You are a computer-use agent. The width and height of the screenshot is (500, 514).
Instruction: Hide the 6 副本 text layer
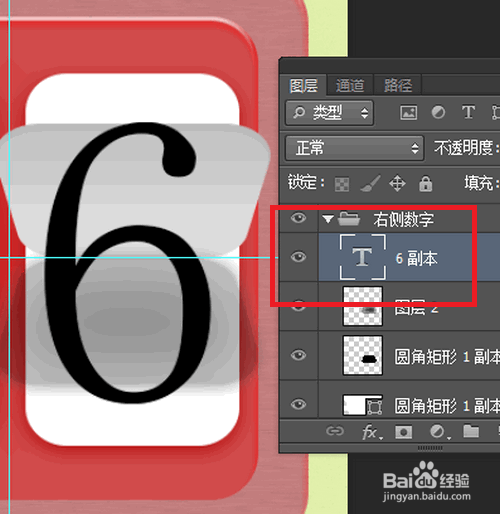click(x=298, y=257)
